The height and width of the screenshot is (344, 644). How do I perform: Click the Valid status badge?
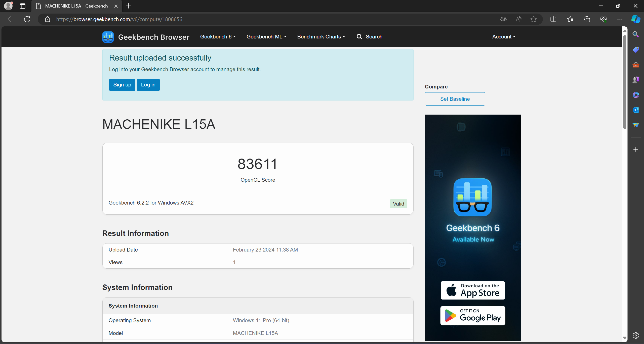click(398, 204)
